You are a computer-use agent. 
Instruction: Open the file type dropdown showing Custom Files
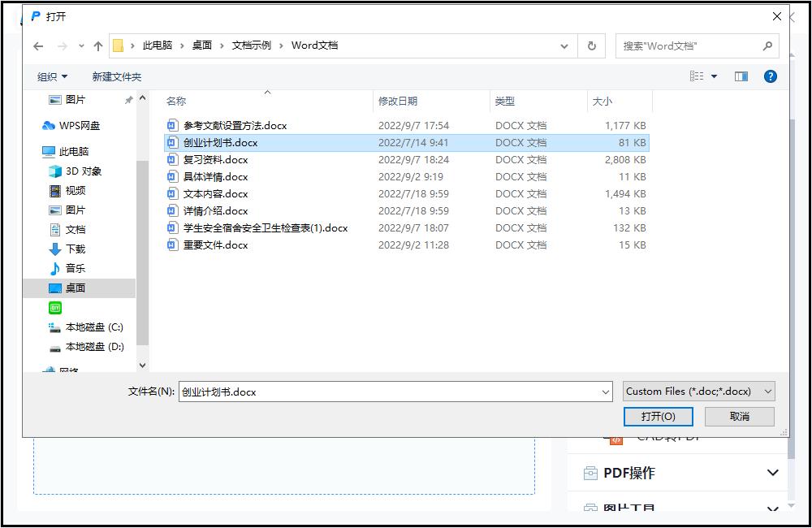click(697, 391)
